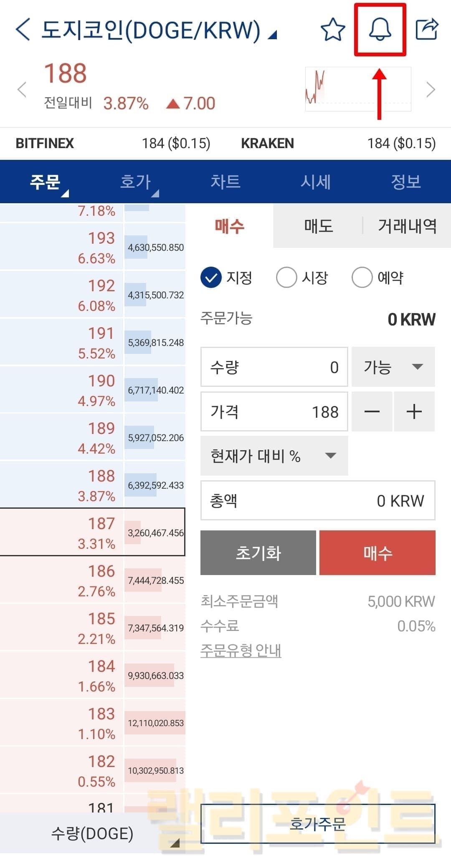Open the 가능 quantity dropdown
This screenshot has width=451, height=868.
[x=393, y=367]
